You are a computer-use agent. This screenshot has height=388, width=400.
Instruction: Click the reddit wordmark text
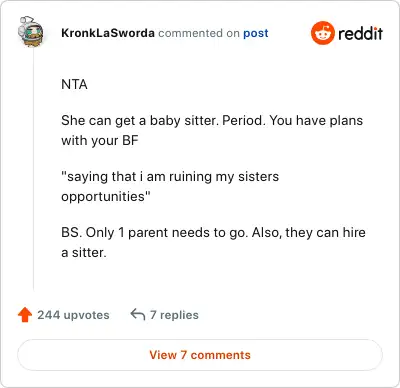pyautogui.click(x=360, y=34)
